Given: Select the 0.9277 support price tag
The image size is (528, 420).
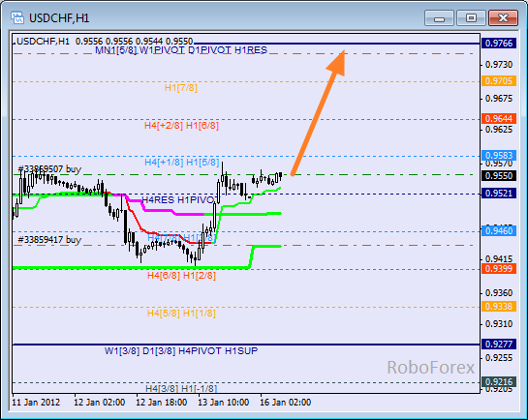Looking at the screenshot, I should (499, 344).
